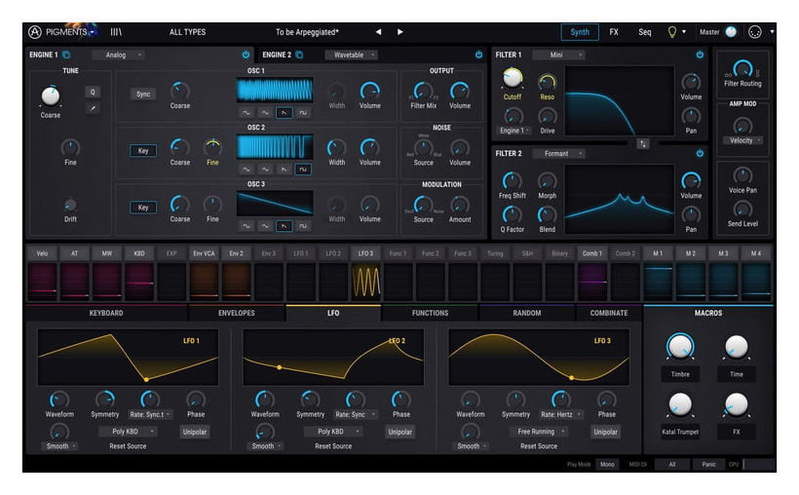The width and height of the screenshot is (799, 495).
Task: Open LFO 3 Rate Hertz dropdown
Action: [561, 415]
